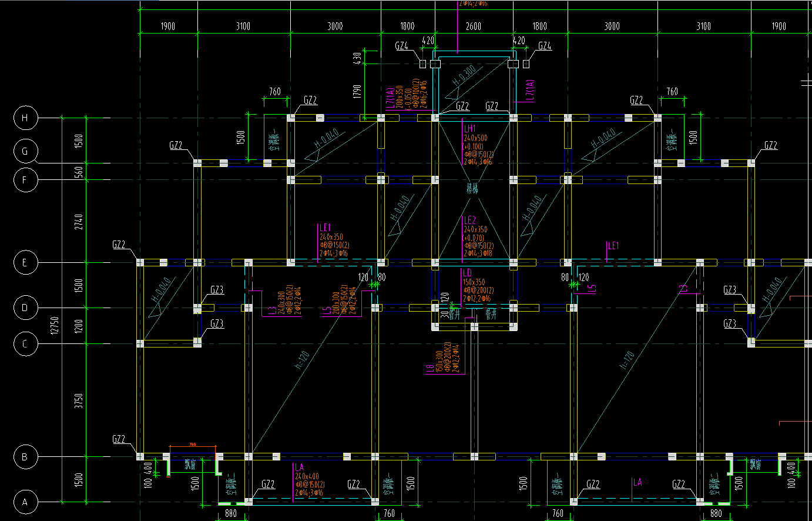The width and height of the screenshot is (812, 521).
Task: Select the L8 beam label
Action: [x=430, y=369]
